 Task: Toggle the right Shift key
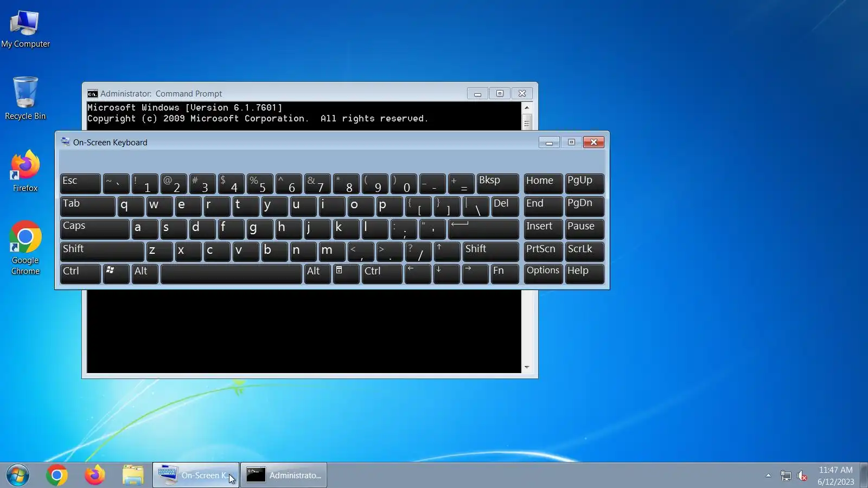click(x=491, y=252)
